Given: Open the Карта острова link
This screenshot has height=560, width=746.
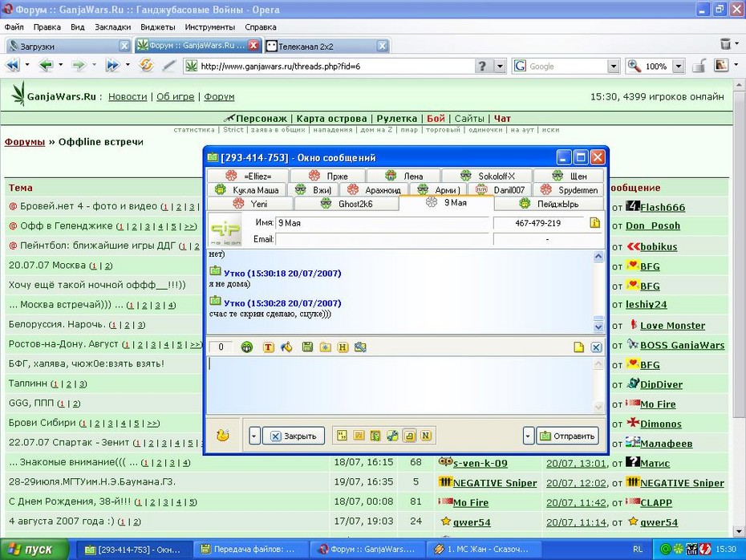Looking at the screenshot, I should pos(331,119).
